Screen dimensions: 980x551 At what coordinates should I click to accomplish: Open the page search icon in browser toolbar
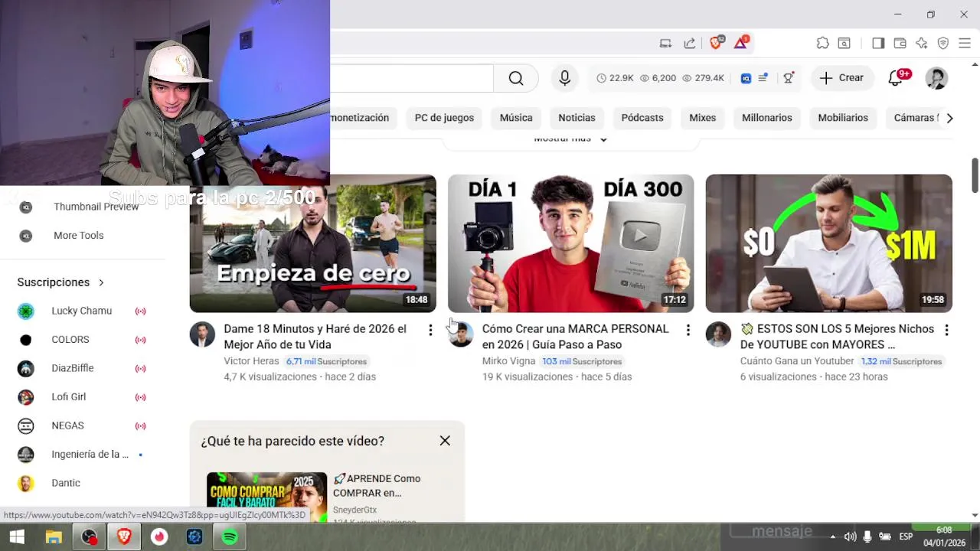[844, 44]
